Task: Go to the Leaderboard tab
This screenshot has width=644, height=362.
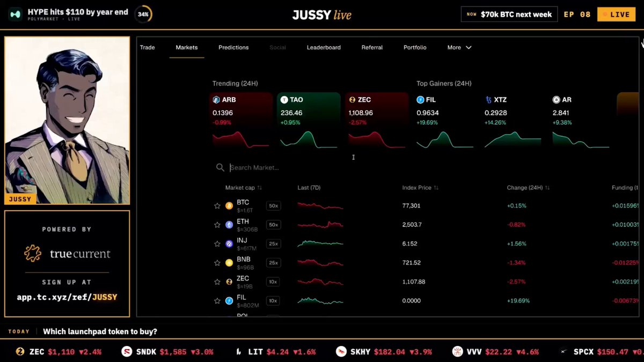Action: tap(324, 47)
